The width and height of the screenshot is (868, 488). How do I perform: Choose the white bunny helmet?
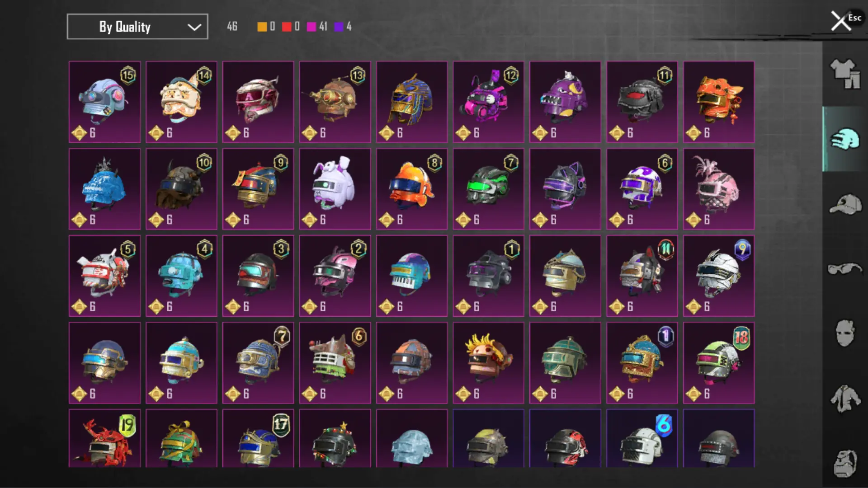[335, 189]
